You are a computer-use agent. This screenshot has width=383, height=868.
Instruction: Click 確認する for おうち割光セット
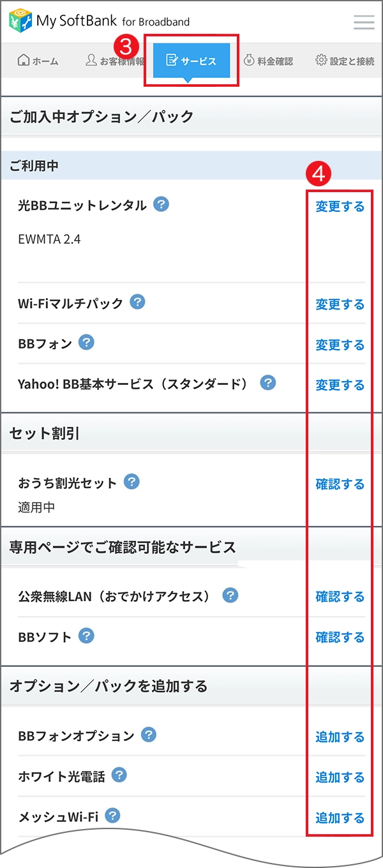340,484
